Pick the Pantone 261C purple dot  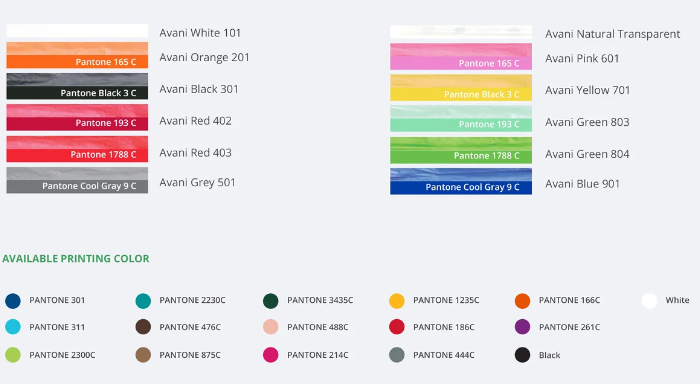pyautogui.click(x=522, y=327)
